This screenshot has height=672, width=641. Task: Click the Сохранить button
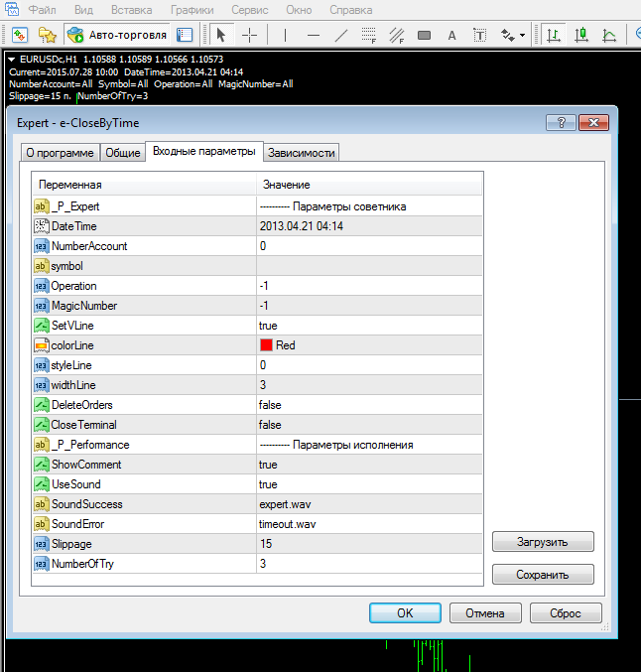tap(543, 575)
